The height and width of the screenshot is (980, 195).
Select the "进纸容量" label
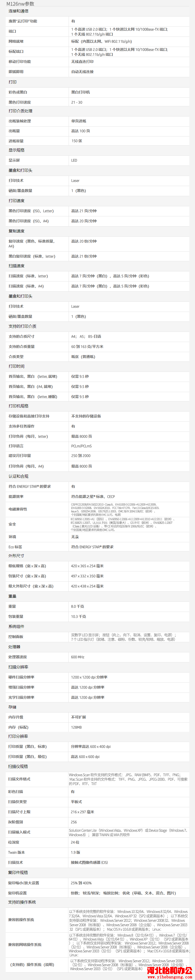(x=16, y=141)
